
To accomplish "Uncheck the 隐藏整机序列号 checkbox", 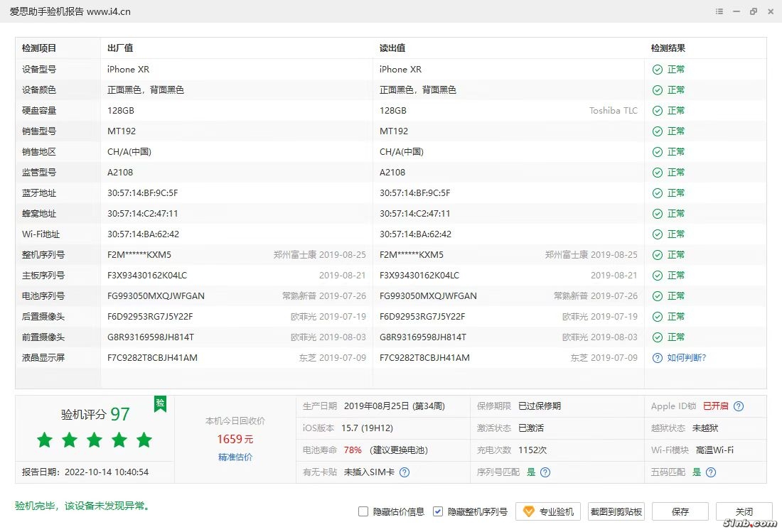I will pos(438,511).
